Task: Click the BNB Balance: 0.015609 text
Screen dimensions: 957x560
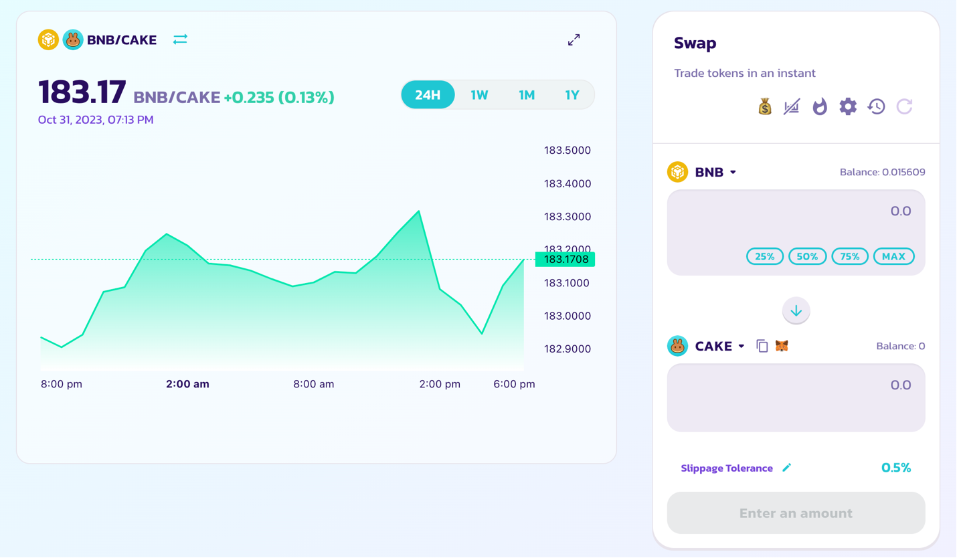Action: (883, 172)
